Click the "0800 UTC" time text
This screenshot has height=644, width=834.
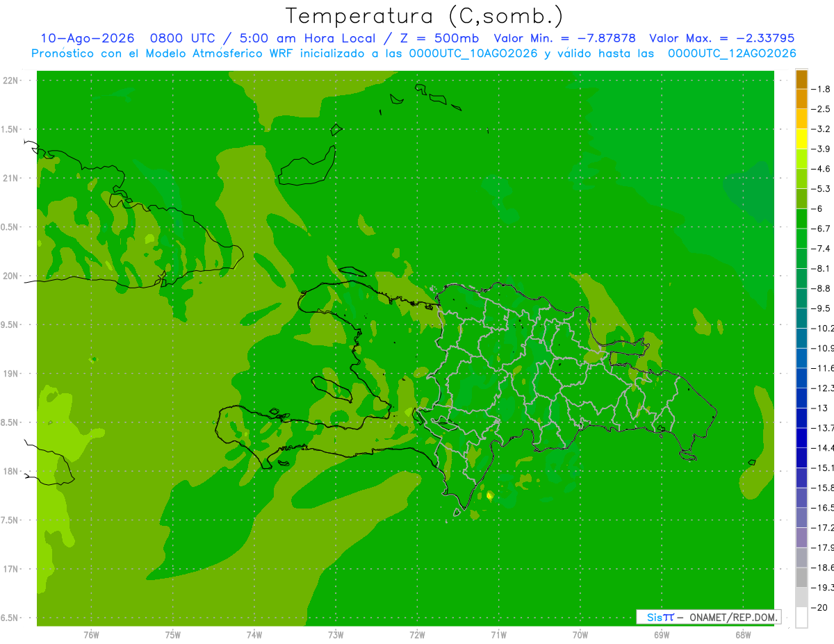point(182,38)
